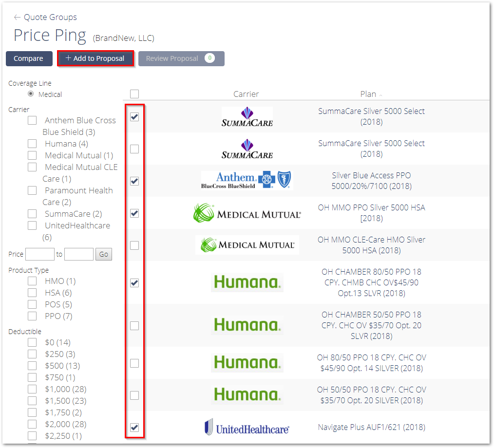This screenshot has width=494, height=448.
Task: Click Medical Mutual logo in CLE-Care HMO row
Action: (x=247, y=244)
